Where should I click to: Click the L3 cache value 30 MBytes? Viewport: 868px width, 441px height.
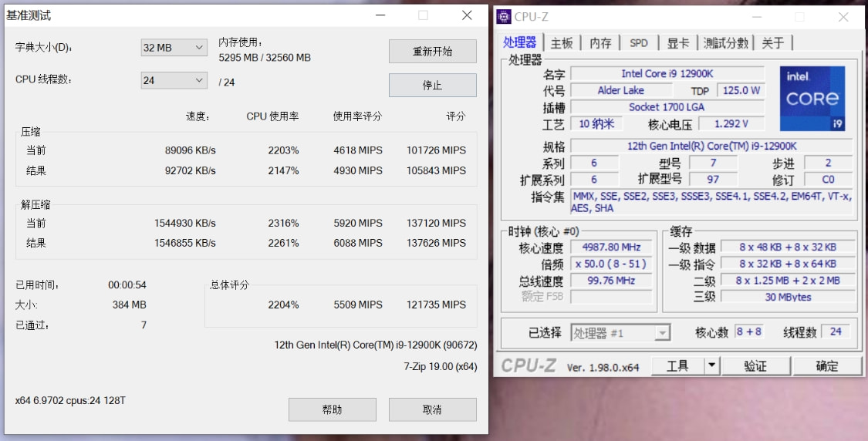point(788,297)
